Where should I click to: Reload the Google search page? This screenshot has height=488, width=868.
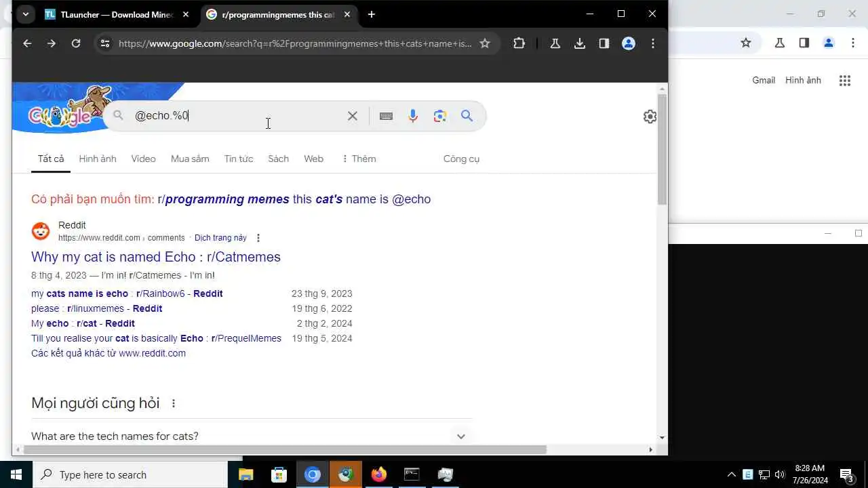[76, 43]
